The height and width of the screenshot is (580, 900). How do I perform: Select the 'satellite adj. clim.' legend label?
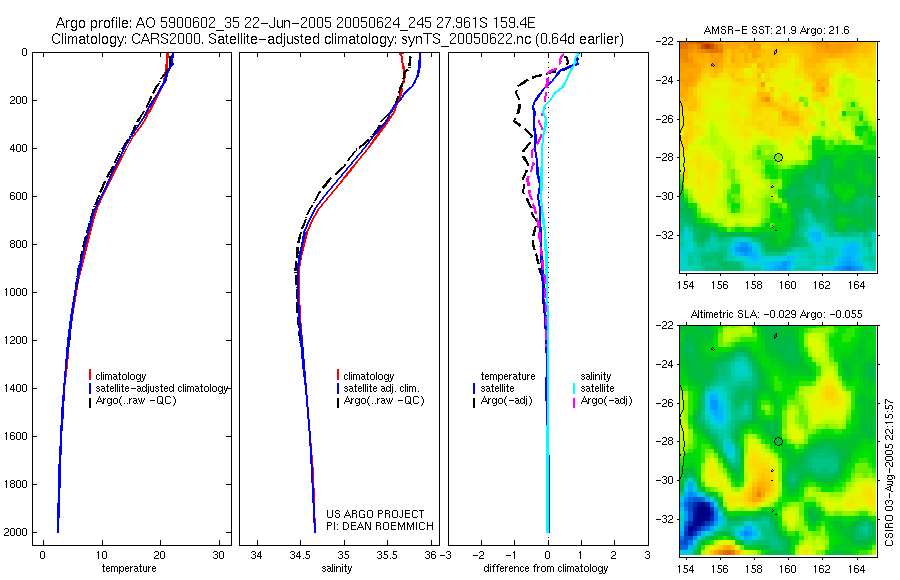(381, 388)
